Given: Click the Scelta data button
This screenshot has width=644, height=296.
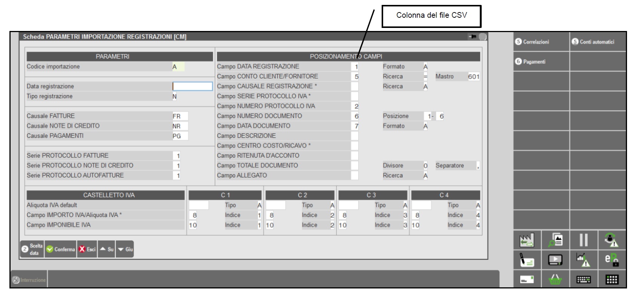Looking at the screenshot, I should 32,249.
